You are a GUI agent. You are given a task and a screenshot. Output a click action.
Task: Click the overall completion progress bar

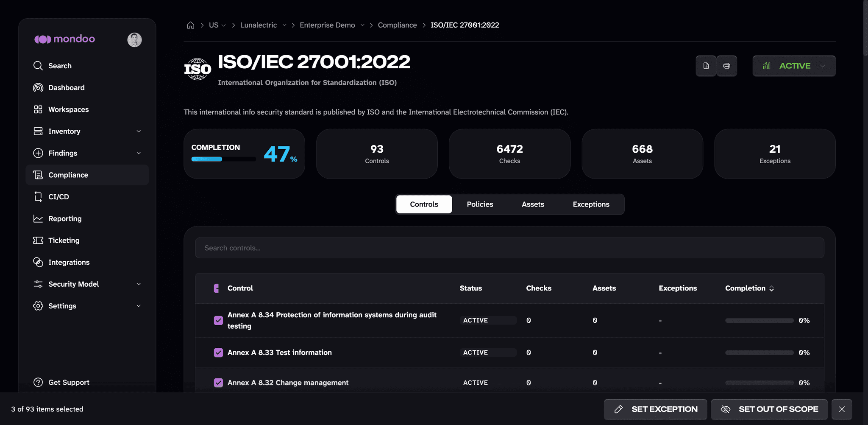point(223,159)
